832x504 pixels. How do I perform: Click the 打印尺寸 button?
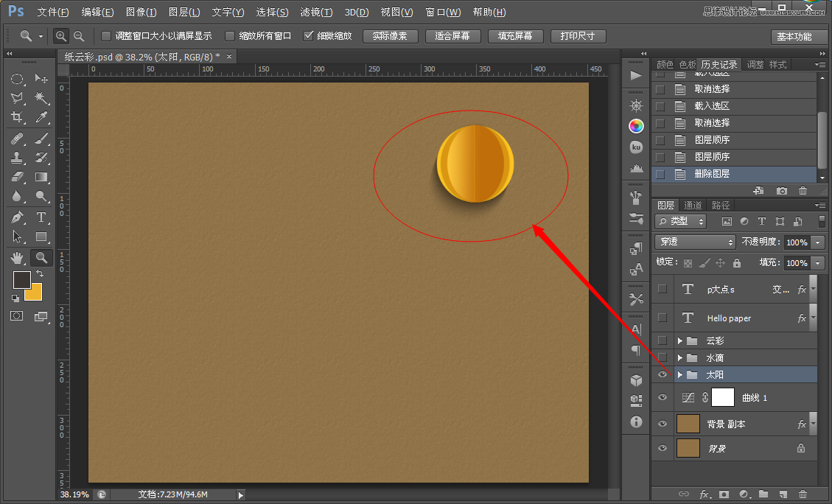click(x=578, y=36)
